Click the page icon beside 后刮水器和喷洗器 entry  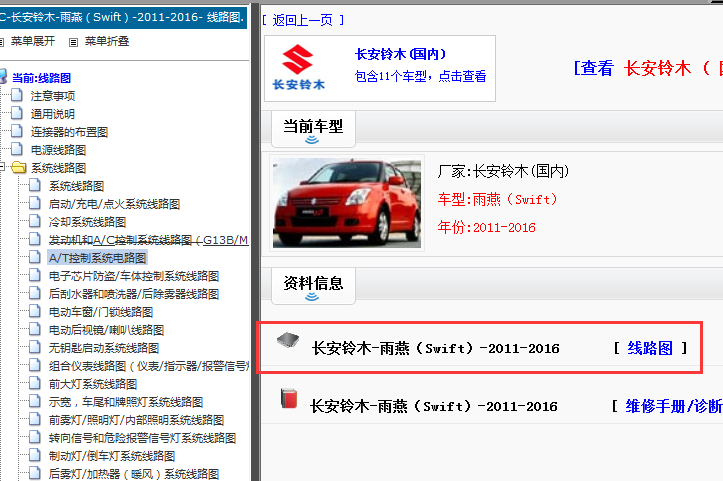[35, 293]
